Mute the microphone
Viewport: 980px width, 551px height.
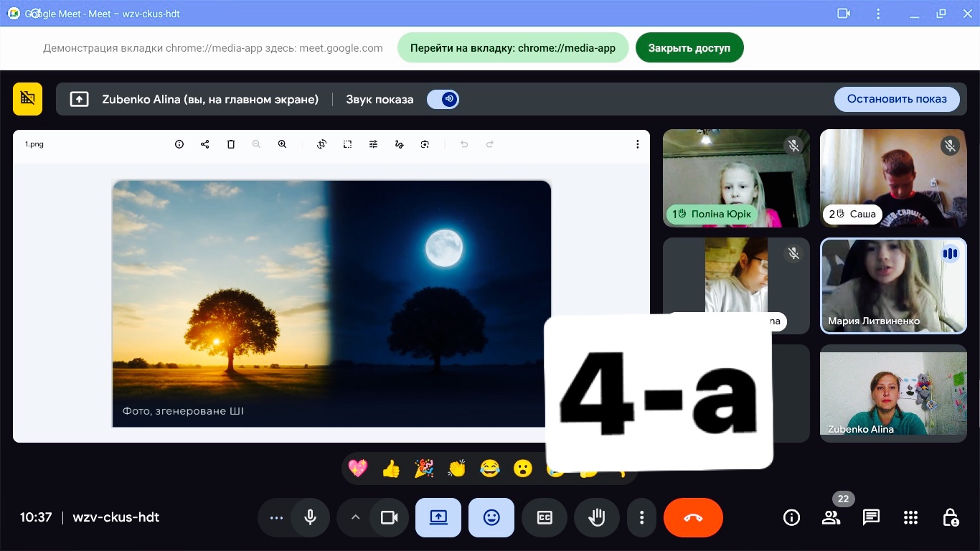pos(311,517)
